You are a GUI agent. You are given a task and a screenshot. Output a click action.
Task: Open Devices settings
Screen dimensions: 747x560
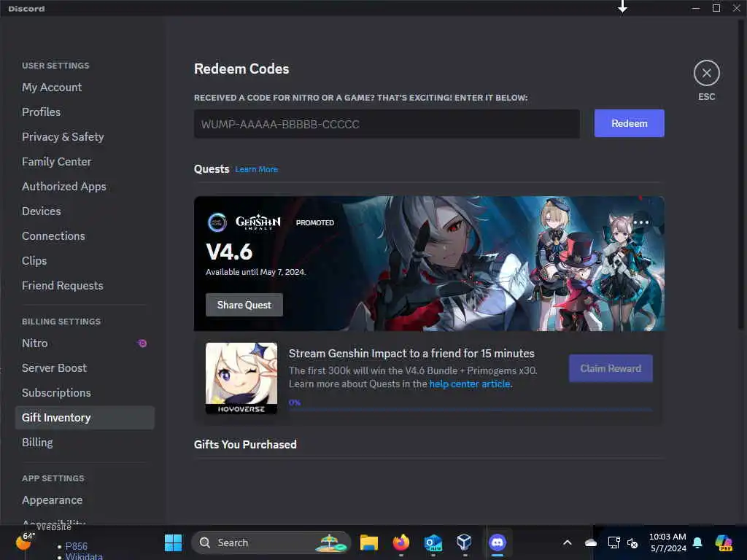click(x=42, y=211)
